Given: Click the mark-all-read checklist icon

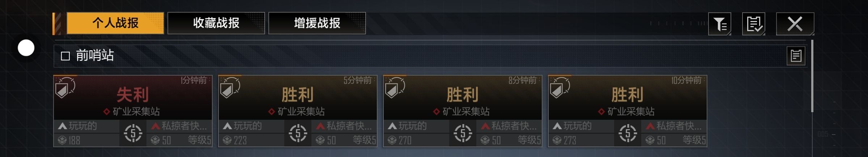Looking at the screenshot, I should click(x=754, y=24).
